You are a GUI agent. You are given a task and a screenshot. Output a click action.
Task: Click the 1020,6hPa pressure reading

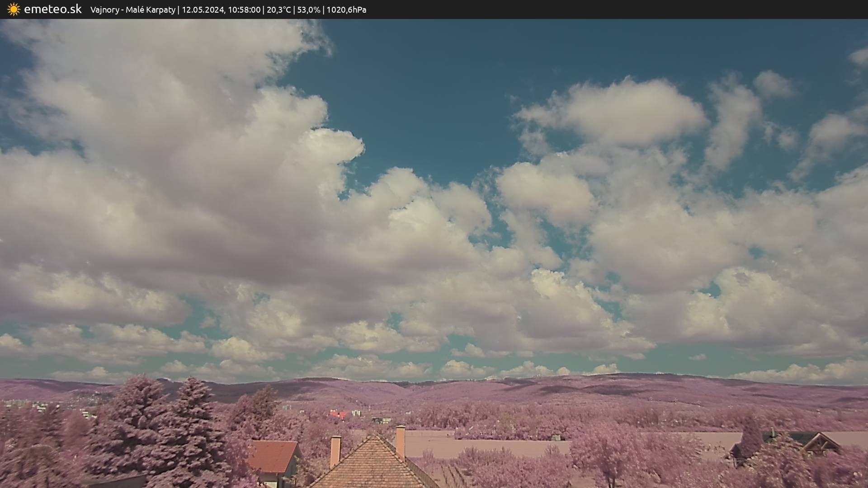(346, 9)
